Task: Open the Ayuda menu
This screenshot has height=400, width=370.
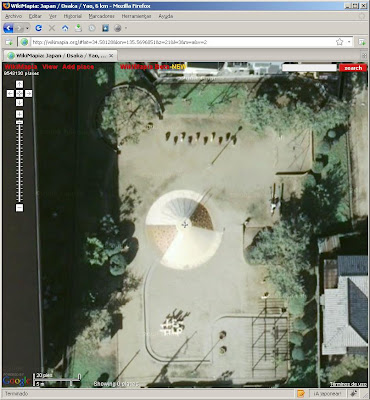Action: pyautogui.click(x=166, y=16)
